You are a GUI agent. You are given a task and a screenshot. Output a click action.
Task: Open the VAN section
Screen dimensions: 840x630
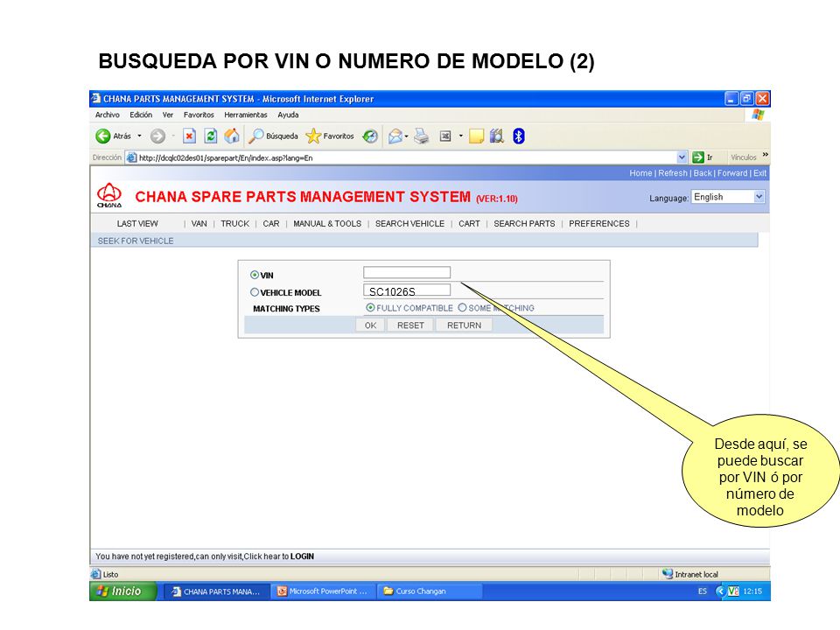pos(199,223)
